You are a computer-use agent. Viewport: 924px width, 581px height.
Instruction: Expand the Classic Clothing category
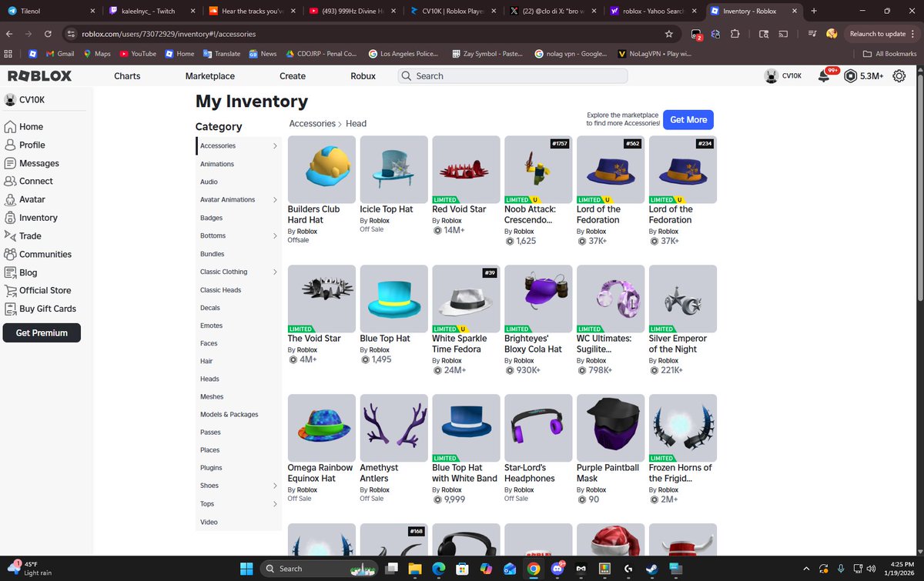pos(275,272)
